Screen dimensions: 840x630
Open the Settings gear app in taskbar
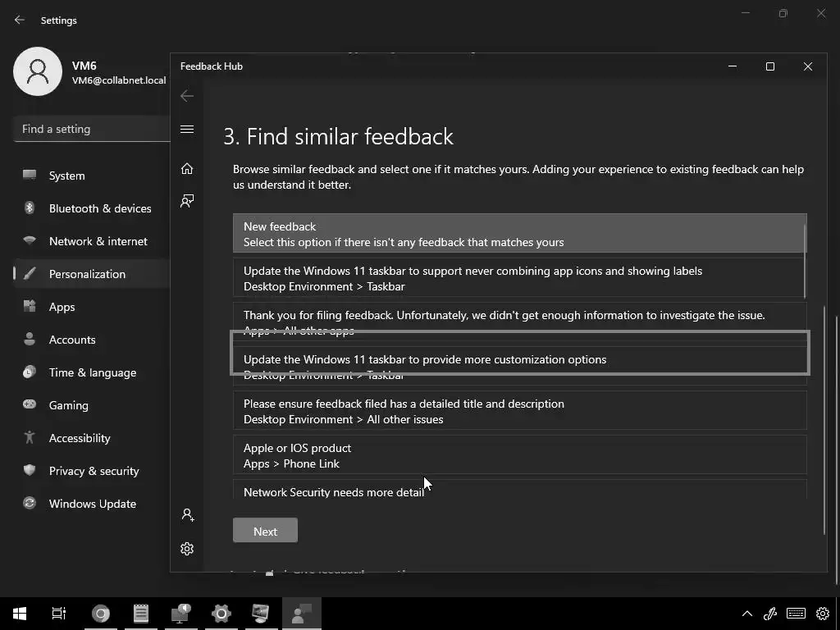(221, 614)
